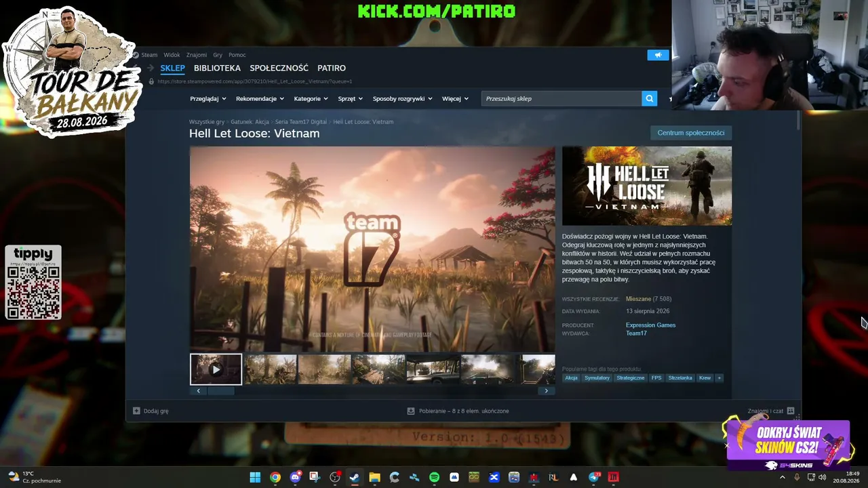This screenshot has height=488, width=868.
Task: Click the media strip scrollbar handle
Action: point(220,391)
